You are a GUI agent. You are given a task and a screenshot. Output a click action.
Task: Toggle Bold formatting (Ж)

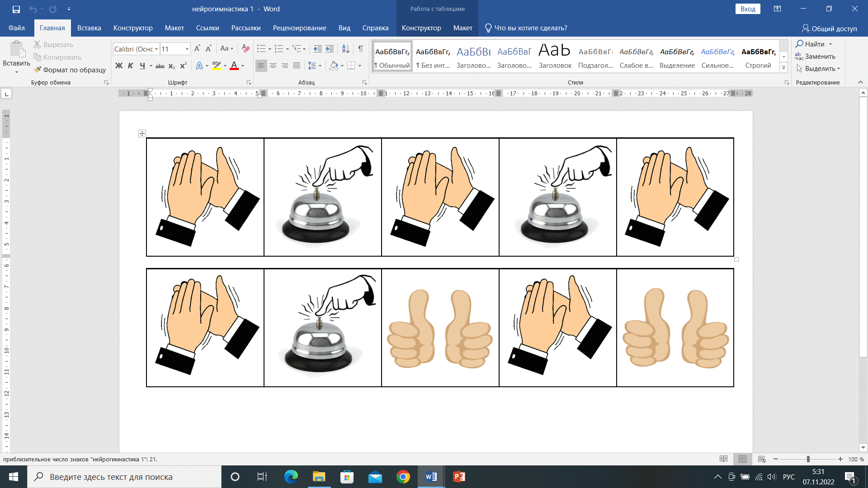(x=119, y=66)
